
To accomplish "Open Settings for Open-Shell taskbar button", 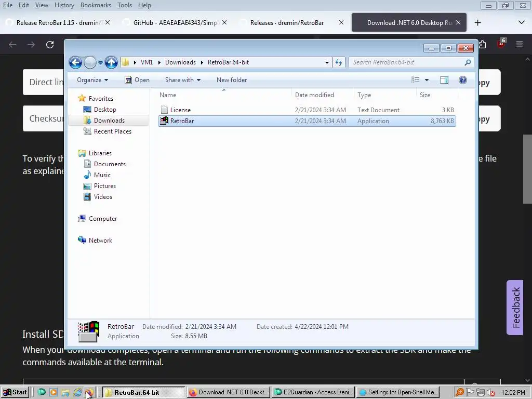I will (398, 393).
